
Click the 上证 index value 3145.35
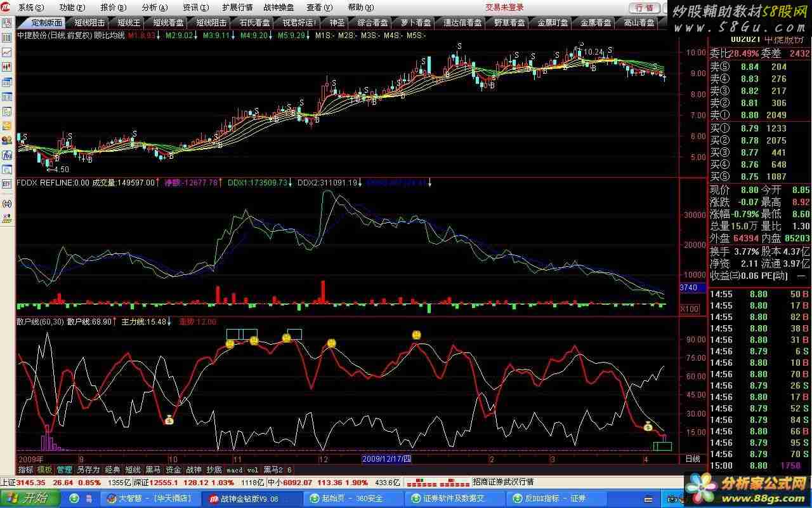point(30,482)
